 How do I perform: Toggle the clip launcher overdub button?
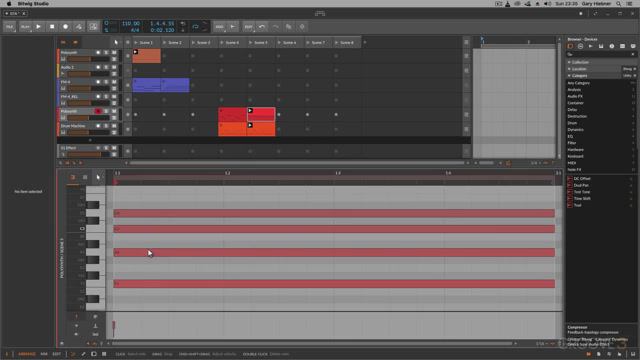coord(93,27)
